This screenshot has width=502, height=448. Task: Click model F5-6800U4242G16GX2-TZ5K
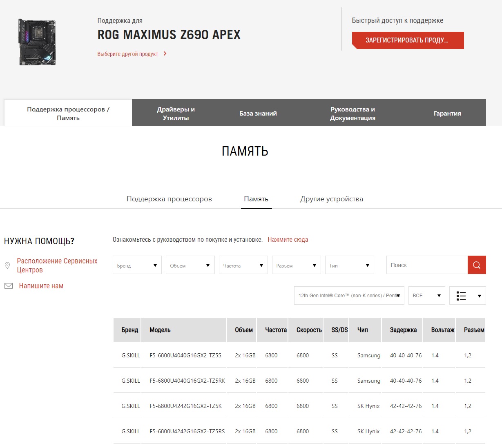point(186,406)
